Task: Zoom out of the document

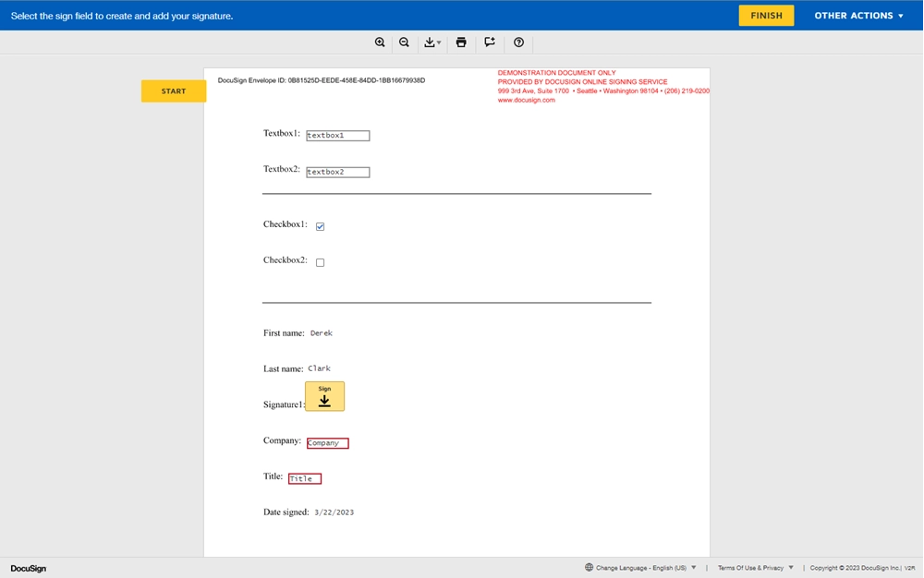Action: tap(405, 42)
